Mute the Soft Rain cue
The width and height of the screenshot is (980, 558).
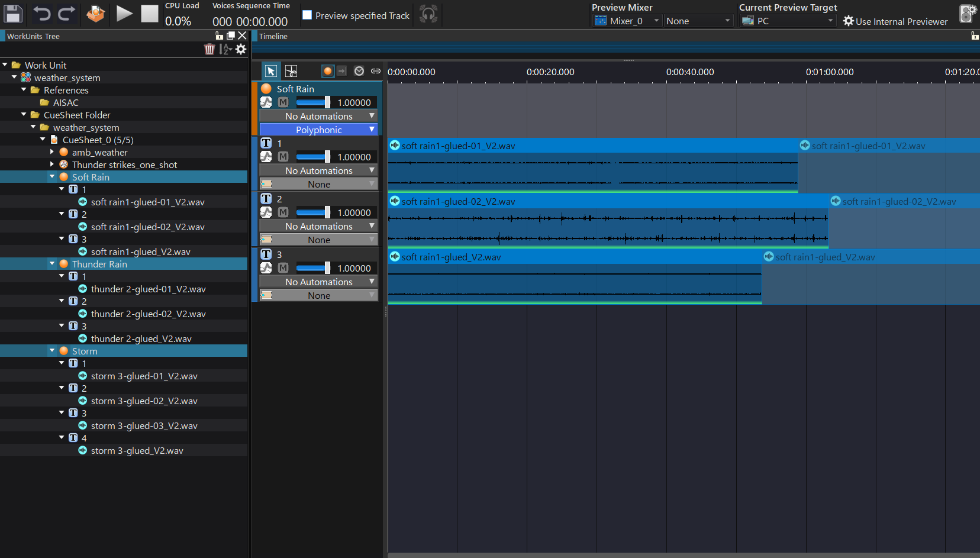[283, 102]
